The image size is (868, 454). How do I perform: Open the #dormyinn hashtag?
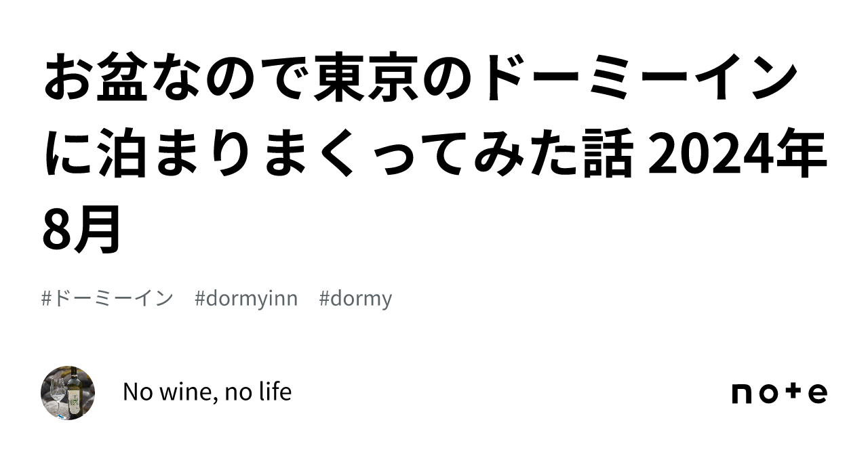(246, 298)
